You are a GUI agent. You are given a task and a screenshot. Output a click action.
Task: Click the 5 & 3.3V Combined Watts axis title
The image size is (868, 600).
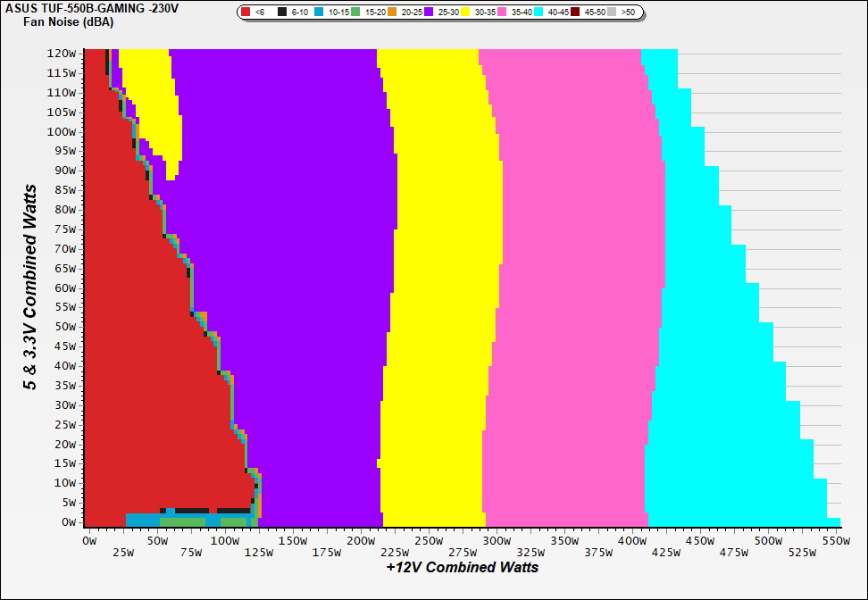31,287
